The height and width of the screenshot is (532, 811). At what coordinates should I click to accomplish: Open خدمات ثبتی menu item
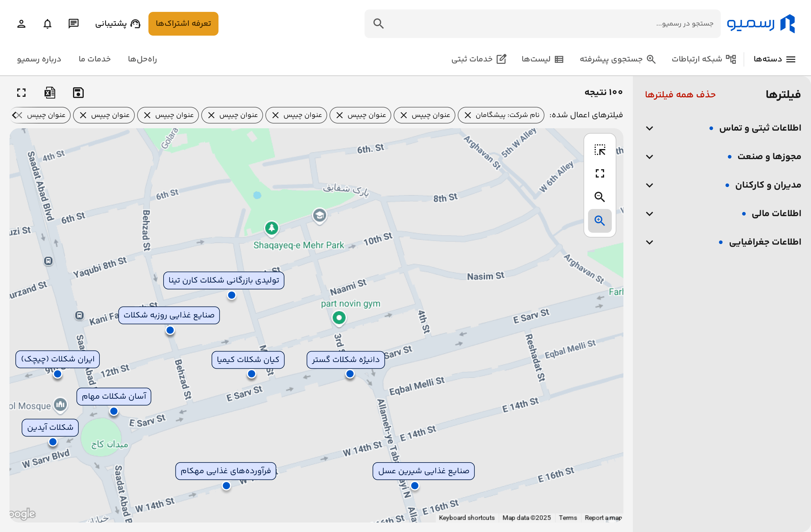click(x=479, y=59)
